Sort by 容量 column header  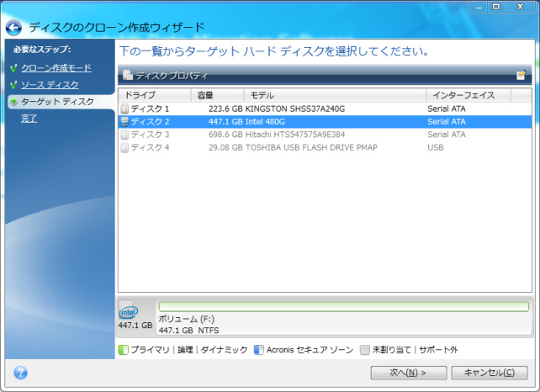(218, 95)
